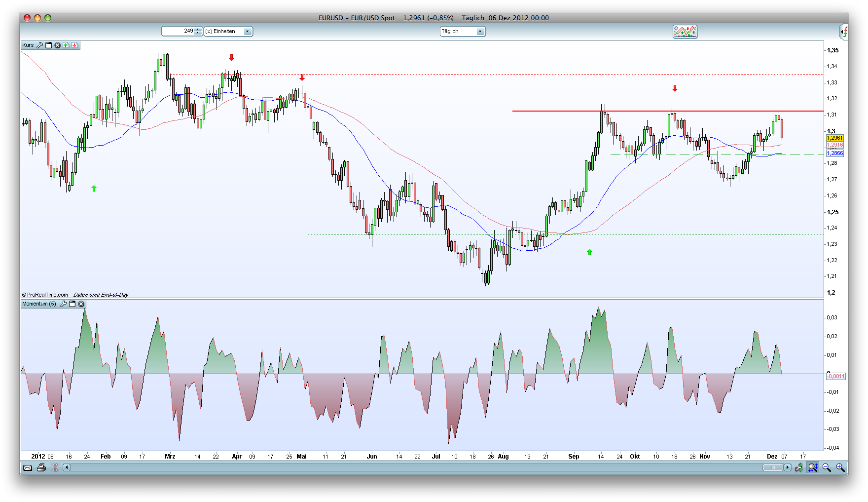Grab the horizontal scrollbar thumb handle
Viewport: 868px width, 502px height.
[772, 467]
